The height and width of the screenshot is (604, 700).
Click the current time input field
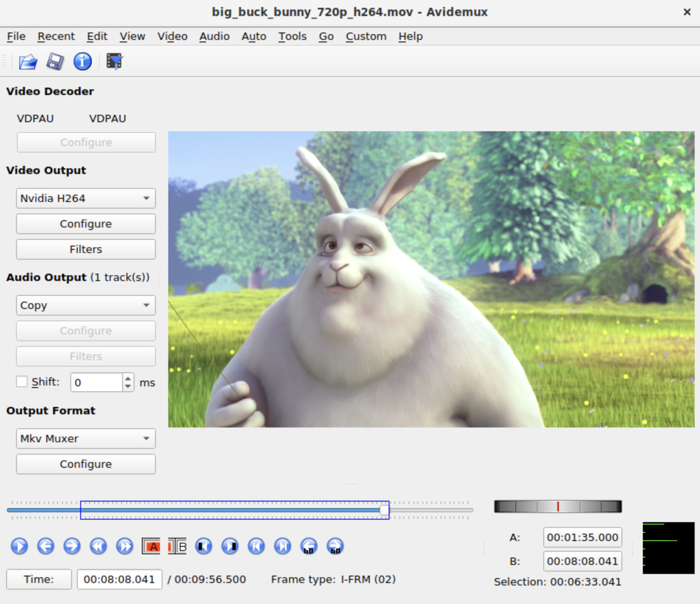tap(119, 579)
